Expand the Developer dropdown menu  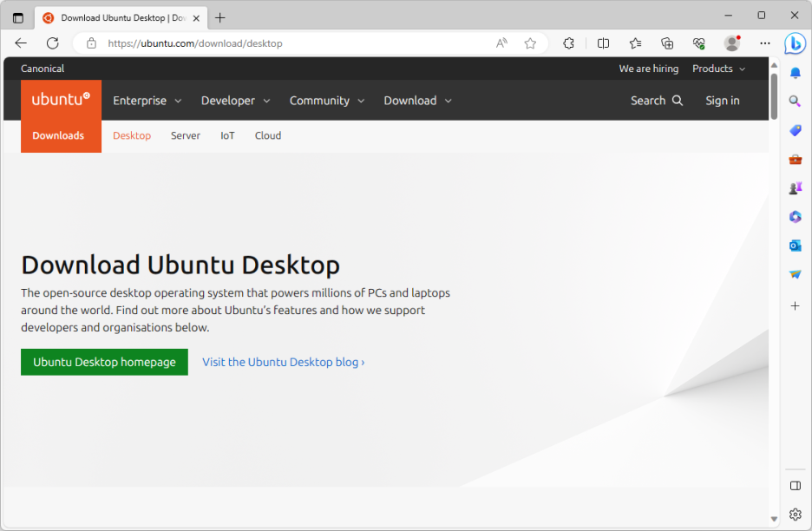[x=236, y=101]
